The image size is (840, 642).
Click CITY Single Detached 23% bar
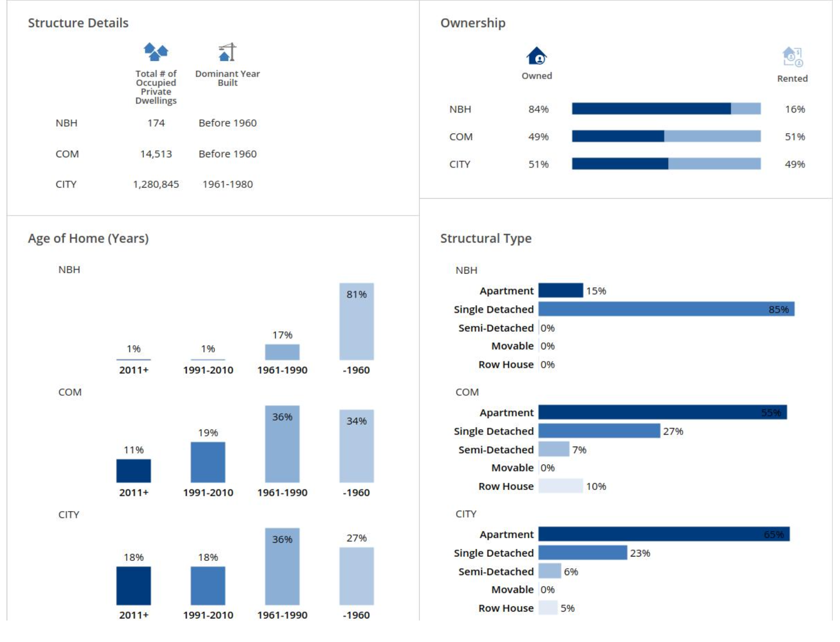582,553
